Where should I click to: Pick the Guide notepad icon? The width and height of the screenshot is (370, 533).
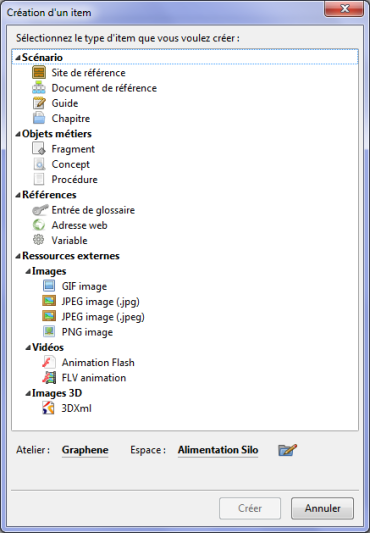[x=39, y=103]
